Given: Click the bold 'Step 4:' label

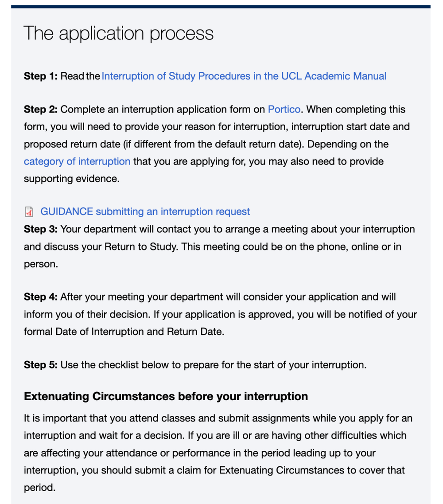Looking at the screenshot, I should coord(41,297).
